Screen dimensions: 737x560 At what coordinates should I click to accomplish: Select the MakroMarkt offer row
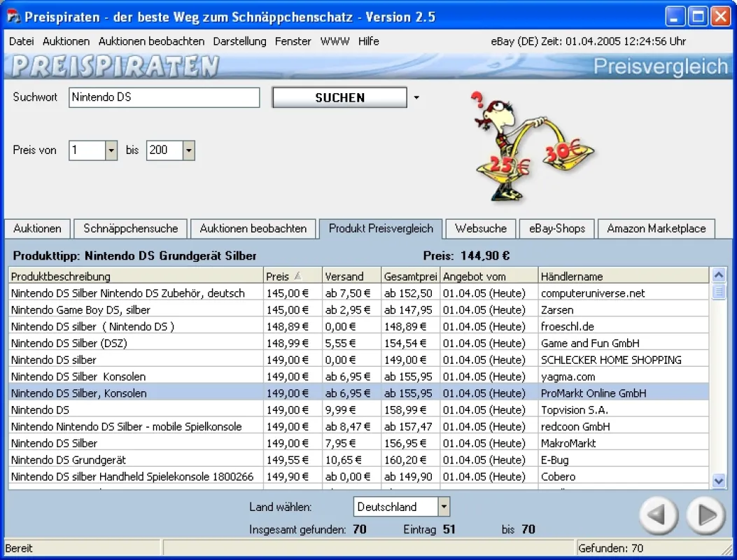(x=358, y=443)
